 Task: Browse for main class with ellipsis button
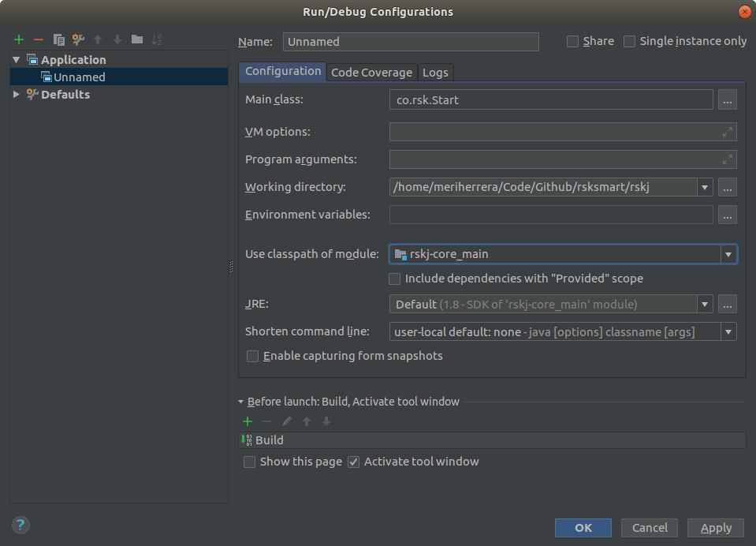(x=727, y=99)
